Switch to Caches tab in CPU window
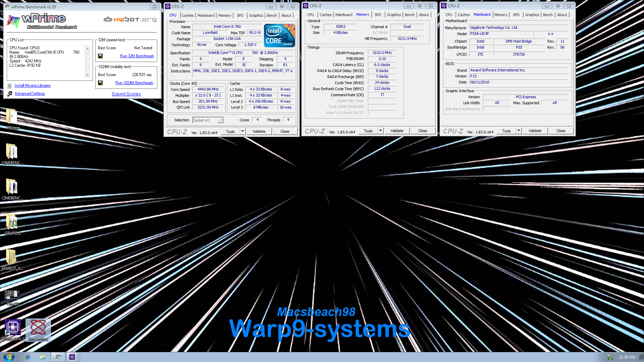Image resolution: width=644 pixels, height=362 pixels. [x=188, y=15]
